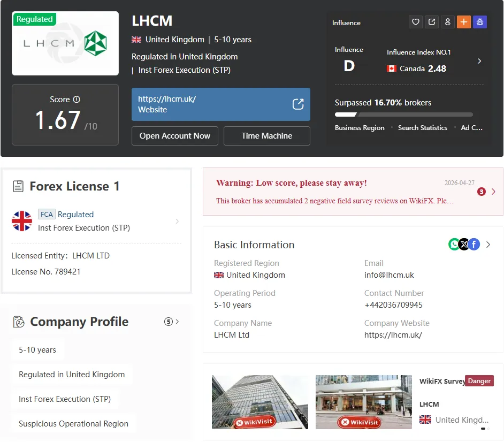
Task: Click the info@lhcm.uk email address
Action: click(389, 275)
